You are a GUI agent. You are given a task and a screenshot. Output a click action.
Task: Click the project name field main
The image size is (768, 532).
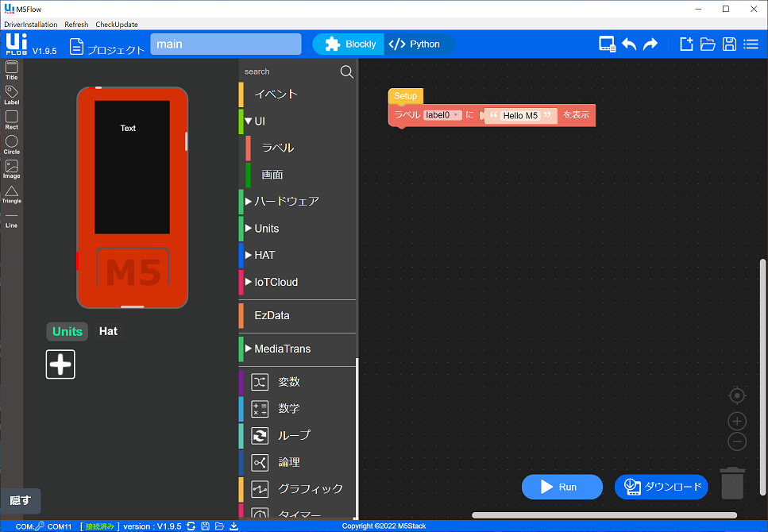coord(226,44)
